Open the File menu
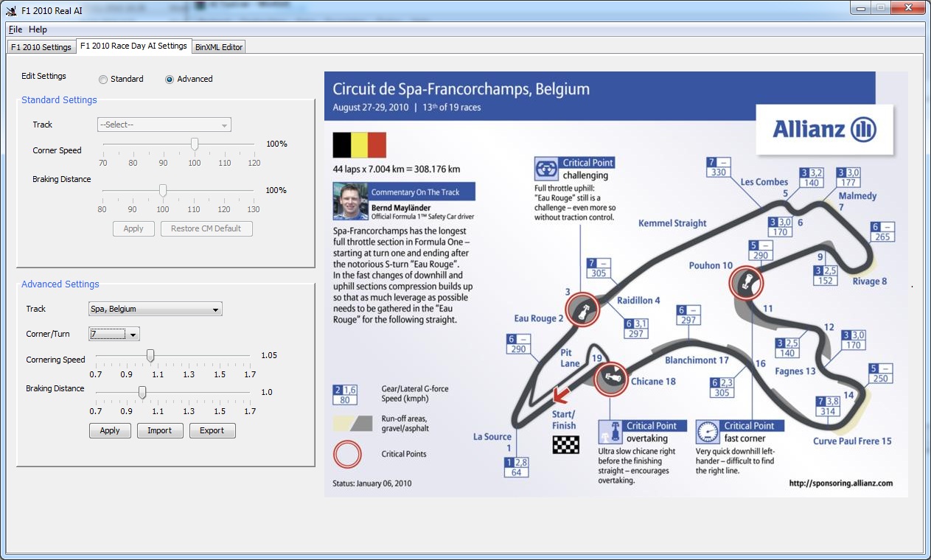 point(15,29)
